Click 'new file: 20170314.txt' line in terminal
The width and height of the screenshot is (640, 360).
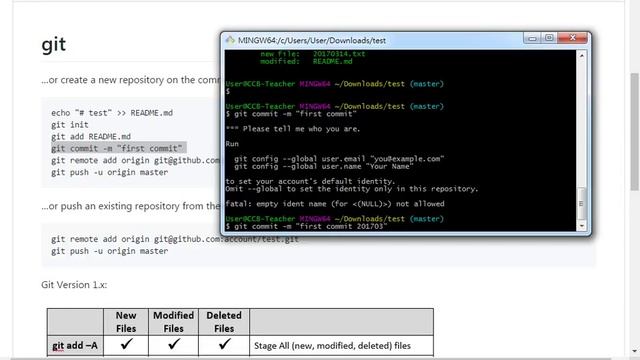[x=313, y=54]
